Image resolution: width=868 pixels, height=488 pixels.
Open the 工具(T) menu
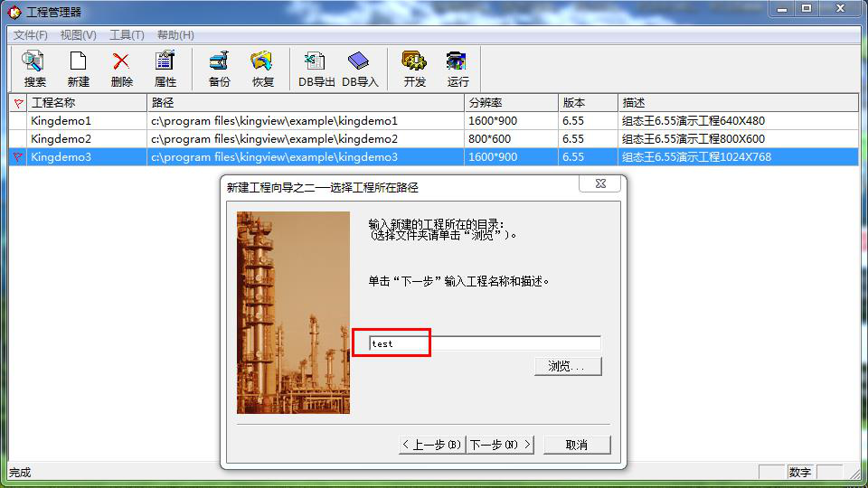tap(127, 35)
